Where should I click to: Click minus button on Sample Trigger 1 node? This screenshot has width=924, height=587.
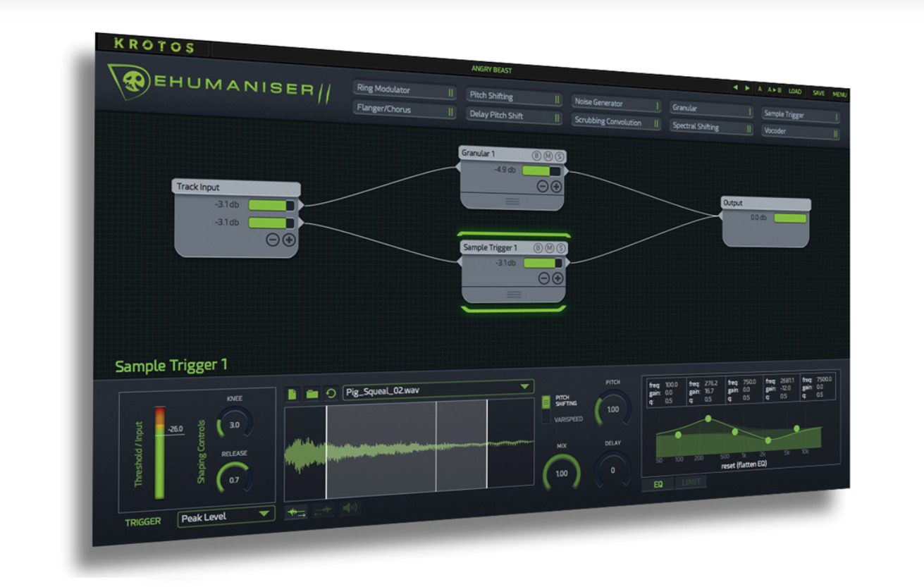tap(544, 278)
